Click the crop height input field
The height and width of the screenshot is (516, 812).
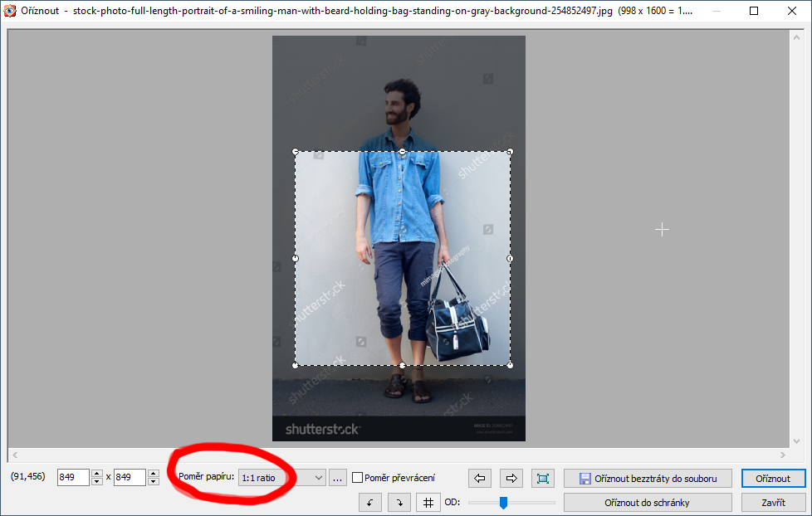coord(129,478)
